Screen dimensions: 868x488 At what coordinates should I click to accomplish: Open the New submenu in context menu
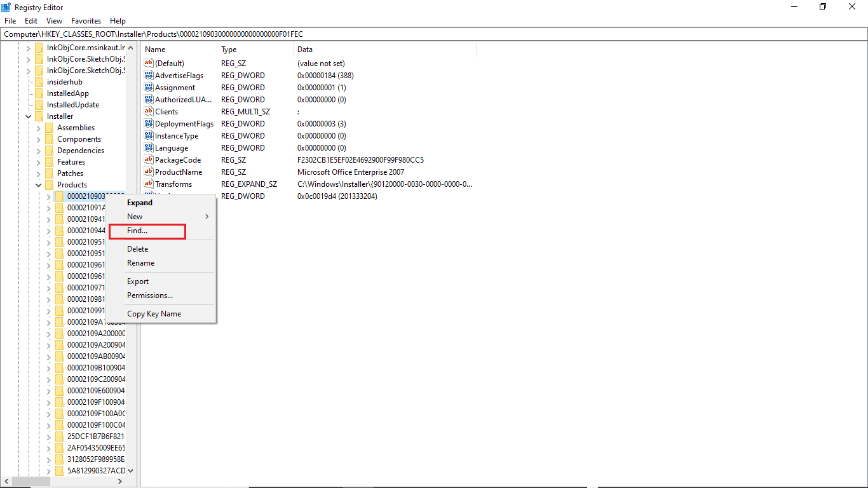[161, 217]
